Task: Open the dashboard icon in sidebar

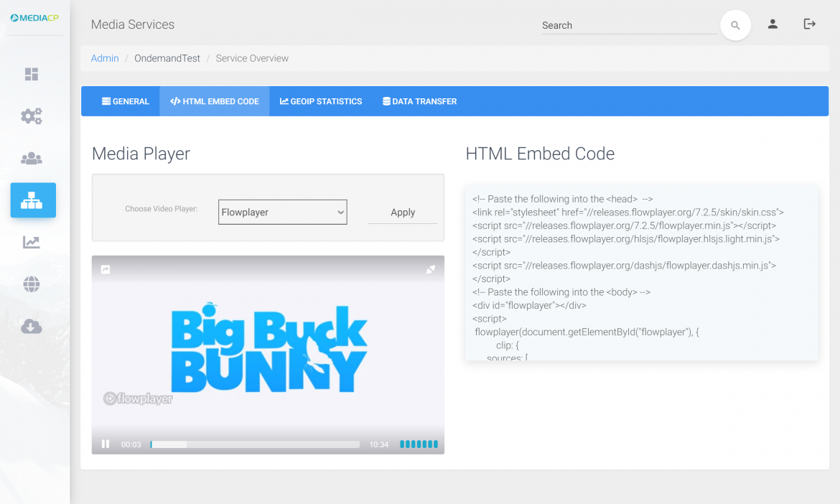Action: pos(32,75)
